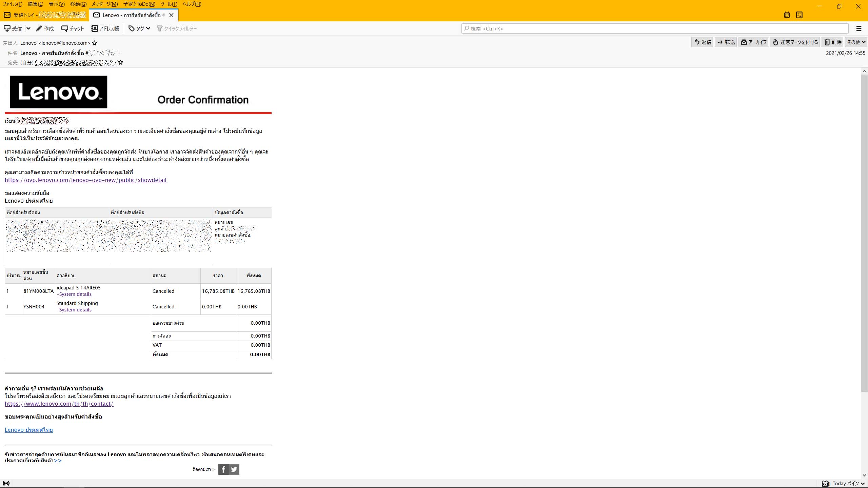The width and height of the screenshot is (868, 488).
Task: Archive the message with アーカイブ
Action: coord(753,42)
